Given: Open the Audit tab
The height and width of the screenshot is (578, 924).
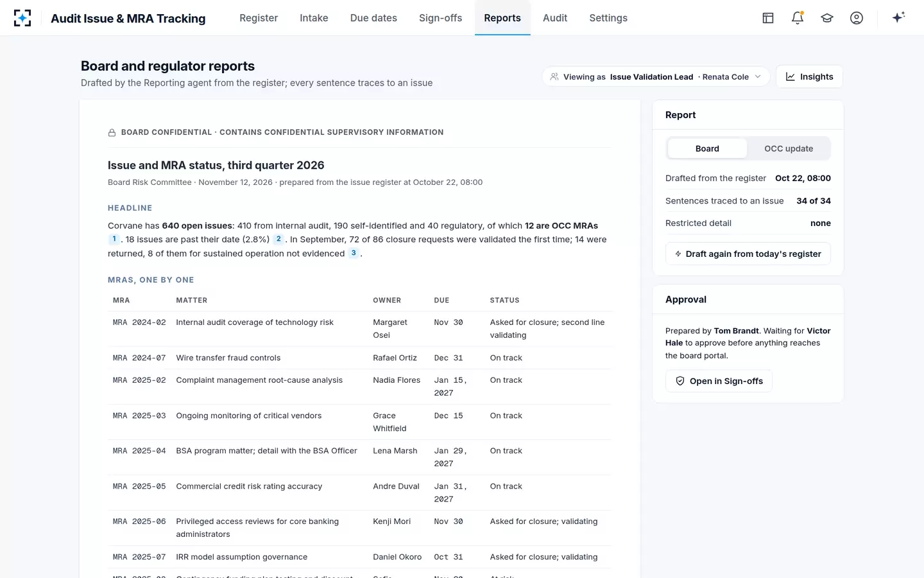Looking at the screenshot, I should click(x=555, y=18).
